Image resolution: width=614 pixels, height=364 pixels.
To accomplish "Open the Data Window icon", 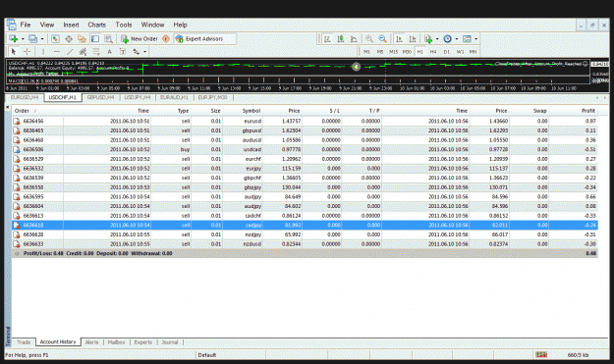I will [69, 38].
